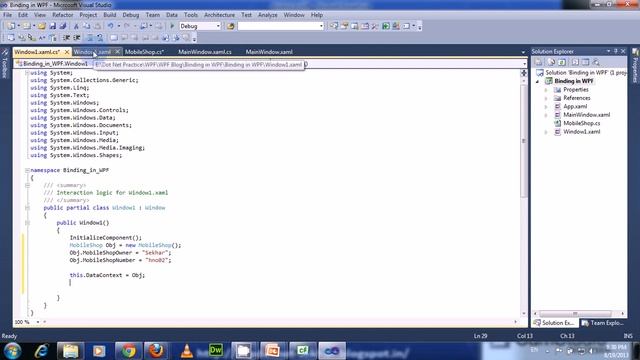
Task: Open the active files list dropdown arrow
Action: coord(523,52)
